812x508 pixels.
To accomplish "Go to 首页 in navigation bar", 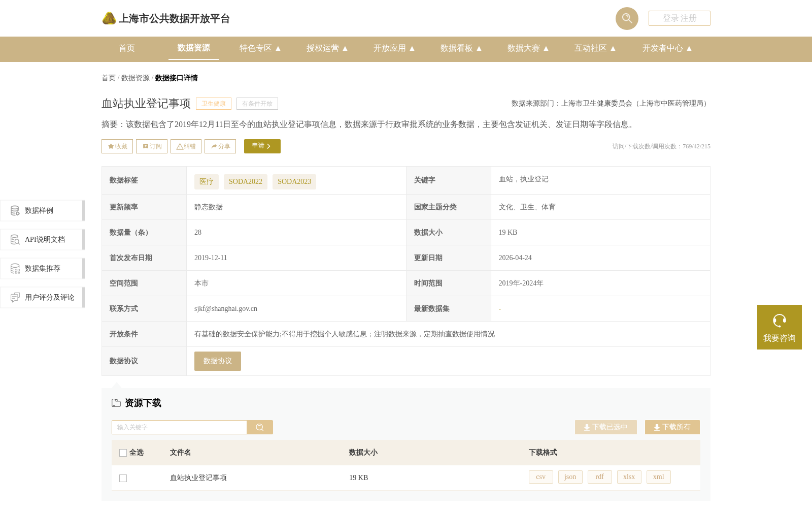I will pyautogui.click(x=127, y=48).
